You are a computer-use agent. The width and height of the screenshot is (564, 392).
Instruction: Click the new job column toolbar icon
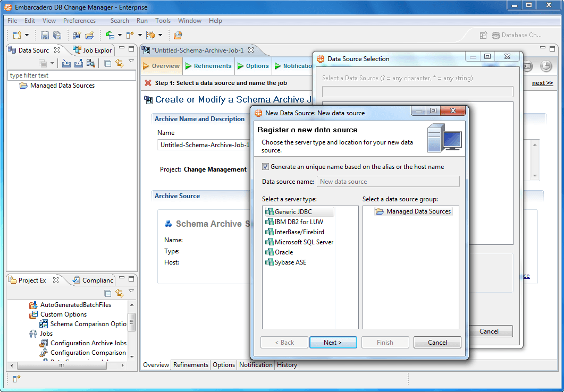click(130, 35)
